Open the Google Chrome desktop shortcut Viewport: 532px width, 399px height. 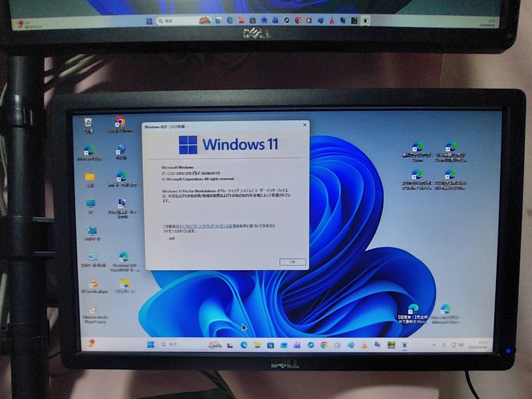click(x=120, y=125)
